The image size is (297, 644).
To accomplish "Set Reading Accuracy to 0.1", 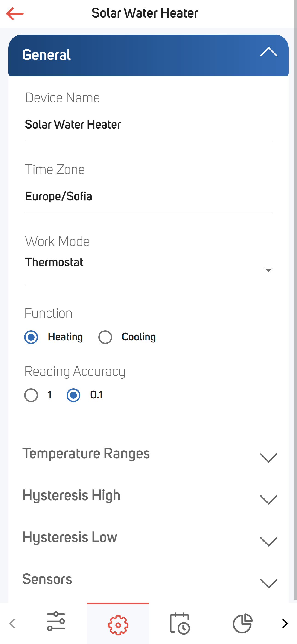I will [73, 395].
